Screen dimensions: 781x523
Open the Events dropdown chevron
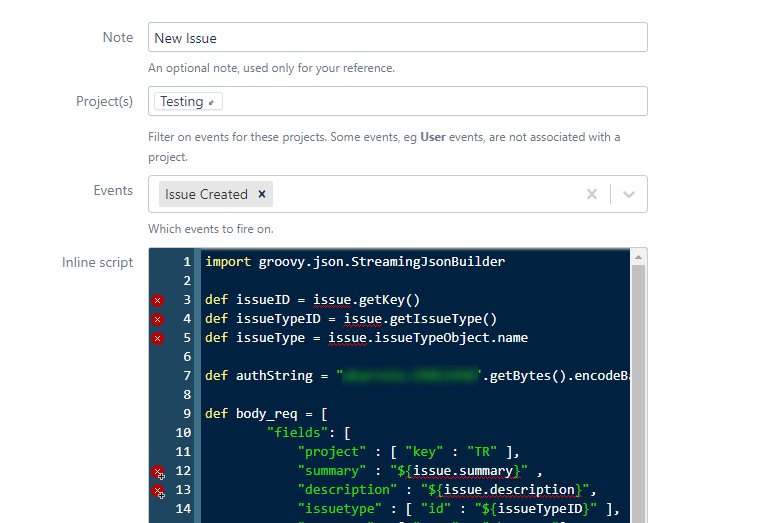tap(629, 194)
